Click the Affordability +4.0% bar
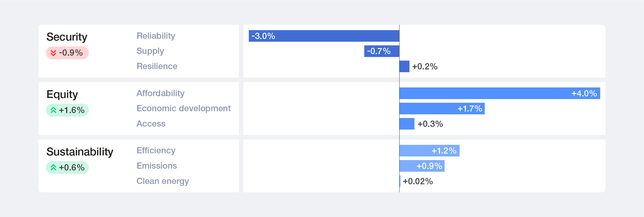 [x=500, y=93]
